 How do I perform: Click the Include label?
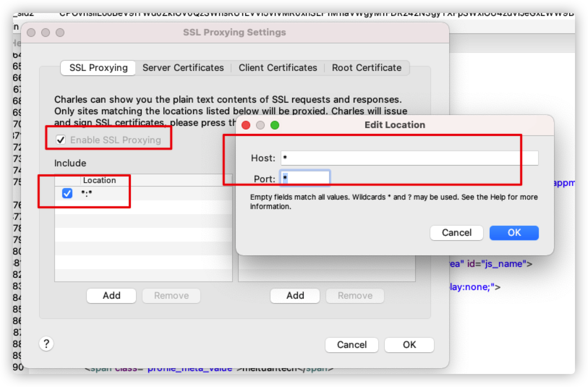point(70,163)
